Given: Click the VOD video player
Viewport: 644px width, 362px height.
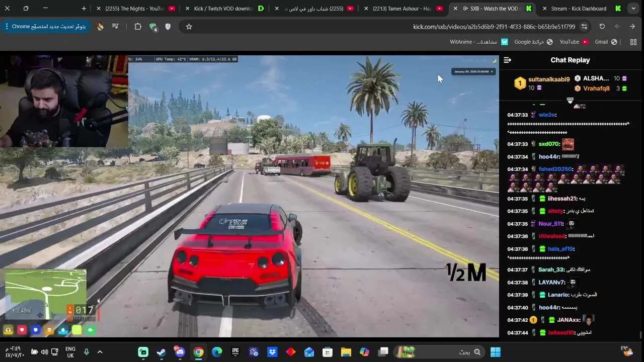Looking at the screenshot, I should click(250, 196).
